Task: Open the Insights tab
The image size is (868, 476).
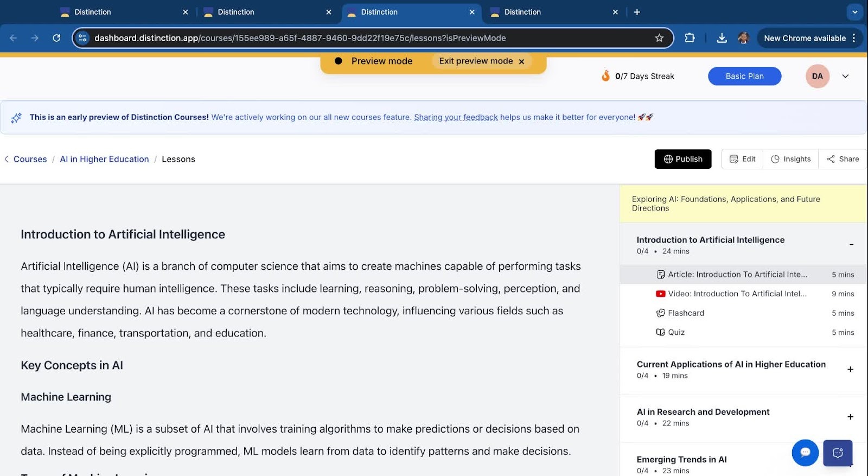Action: click(x=790, y=159)
